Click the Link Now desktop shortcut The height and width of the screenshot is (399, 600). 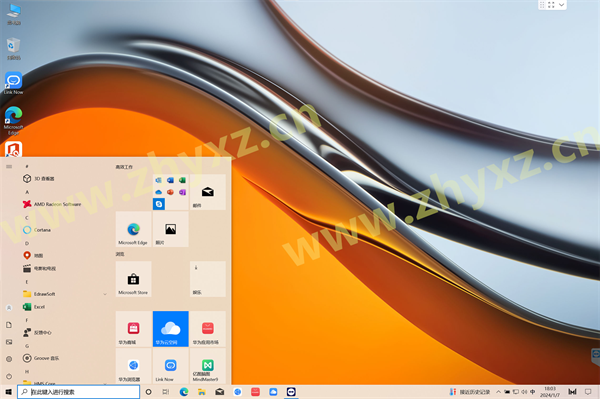coord(13,83)
